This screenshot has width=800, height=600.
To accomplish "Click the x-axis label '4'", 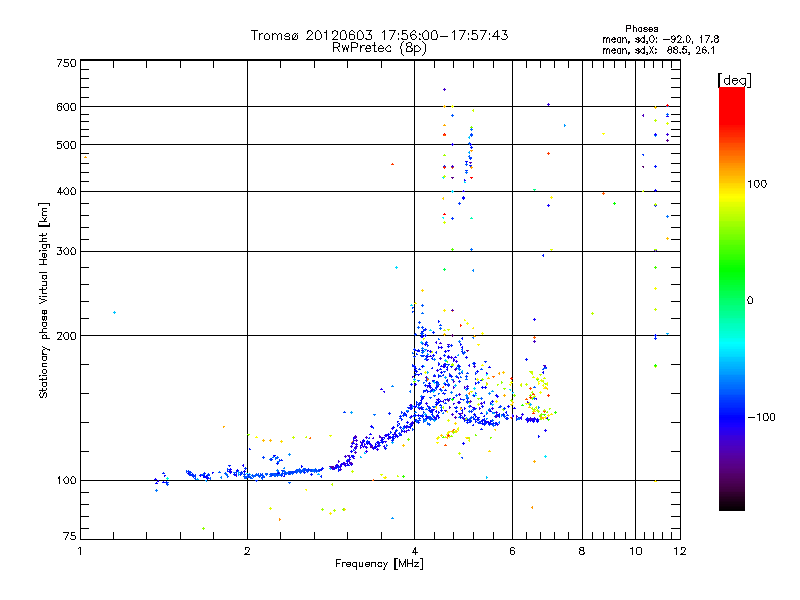I will [x=414, y=551].
